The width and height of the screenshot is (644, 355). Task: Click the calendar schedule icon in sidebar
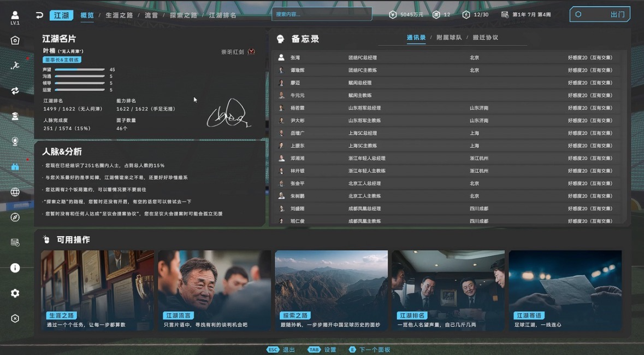click(15, 242)
